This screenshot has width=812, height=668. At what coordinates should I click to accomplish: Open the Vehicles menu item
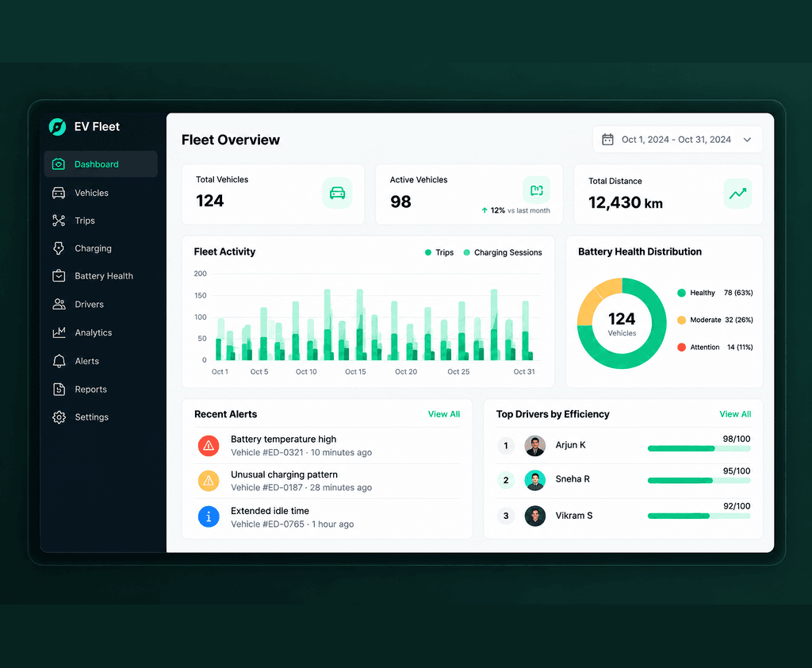[x=91, y=193]
